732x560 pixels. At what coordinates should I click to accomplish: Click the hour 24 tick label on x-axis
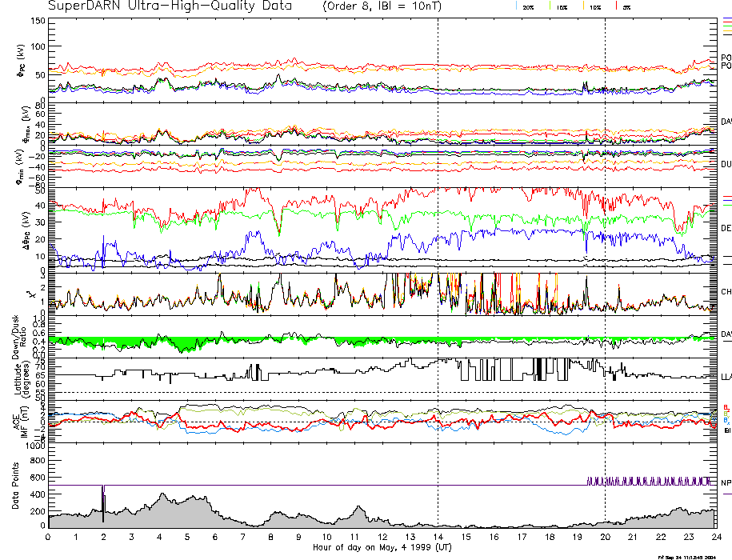(x=715, y=536)
